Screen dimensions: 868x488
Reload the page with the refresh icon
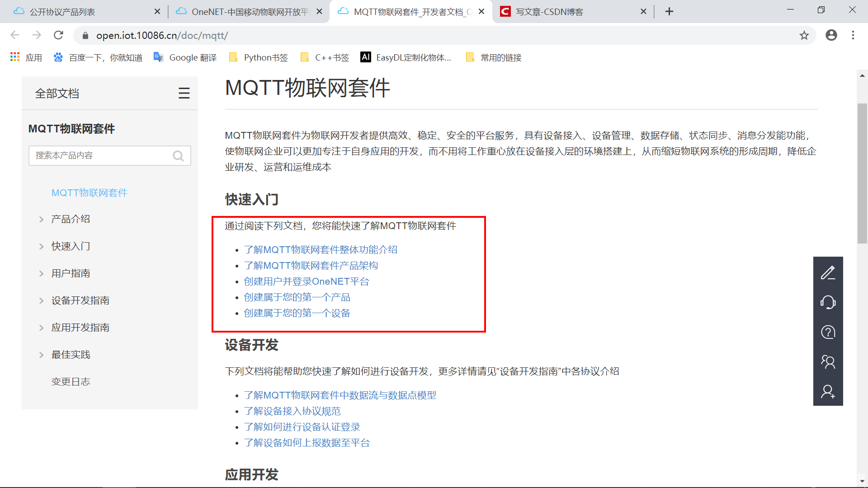point(58,35)
